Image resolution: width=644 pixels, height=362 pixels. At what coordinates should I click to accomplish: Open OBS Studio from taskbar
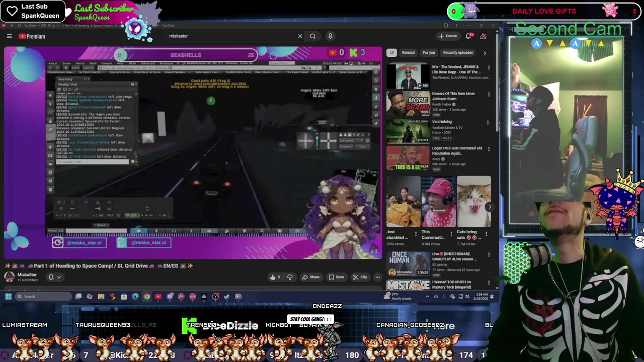(215, 297)
